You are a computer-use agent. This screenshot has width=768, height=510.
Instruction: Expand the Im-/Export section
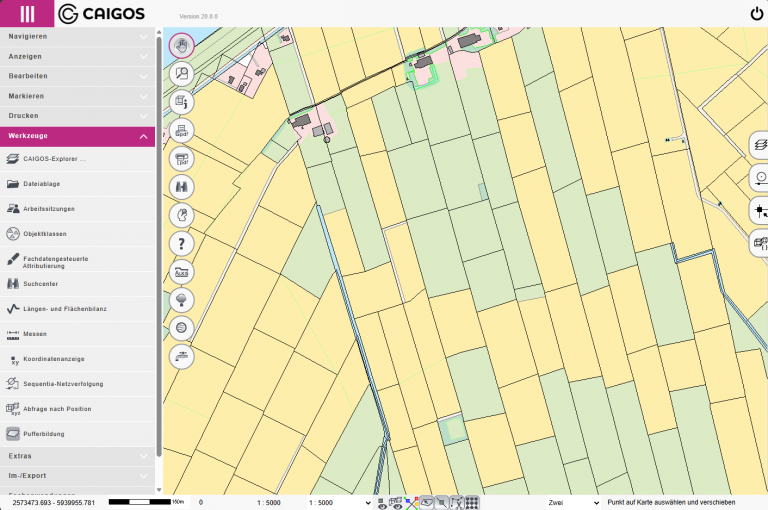coord(77,476)
